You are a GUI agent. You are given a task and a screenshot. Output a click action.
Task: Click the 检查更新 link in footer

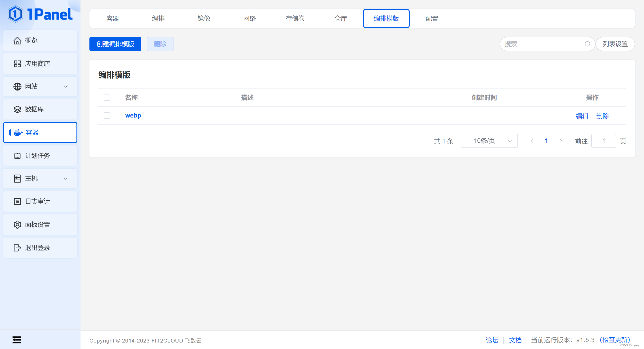point(615,340)
